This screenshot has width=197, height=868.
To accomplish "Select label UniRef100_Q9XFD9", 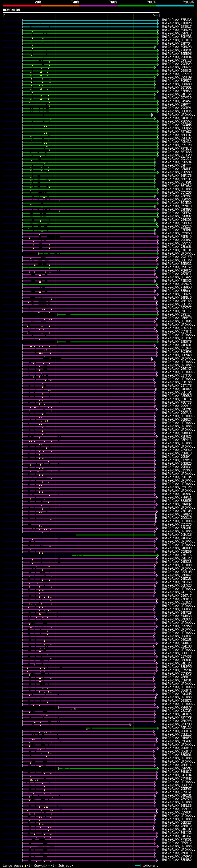I will click(x=176, y=78).
